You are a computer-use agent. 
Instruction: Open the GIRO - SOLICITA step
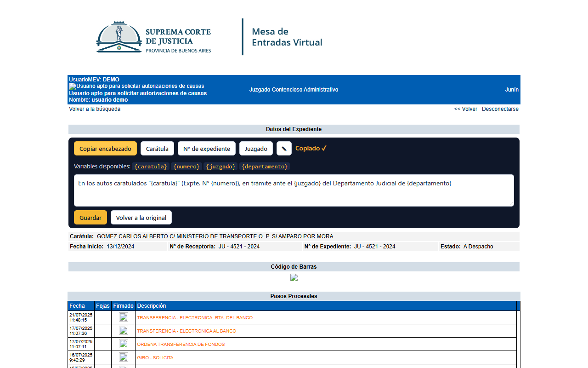tap(155, 358)
